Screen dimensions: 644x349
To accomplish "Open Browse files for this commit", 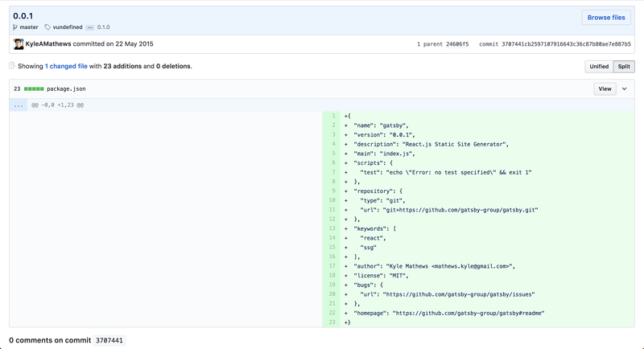I will click(x=606, y=18).
